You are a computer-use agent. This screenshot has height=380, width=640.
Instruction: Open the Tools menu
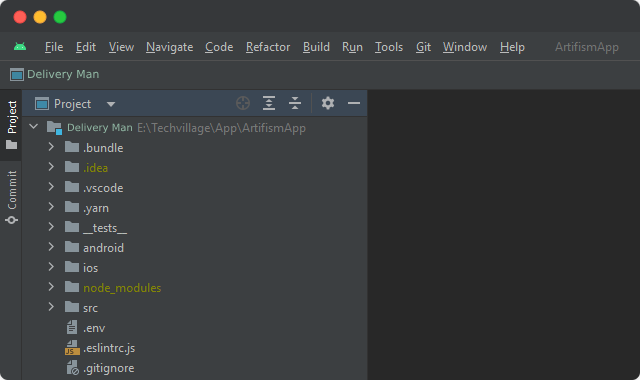(x=389, y=47)
